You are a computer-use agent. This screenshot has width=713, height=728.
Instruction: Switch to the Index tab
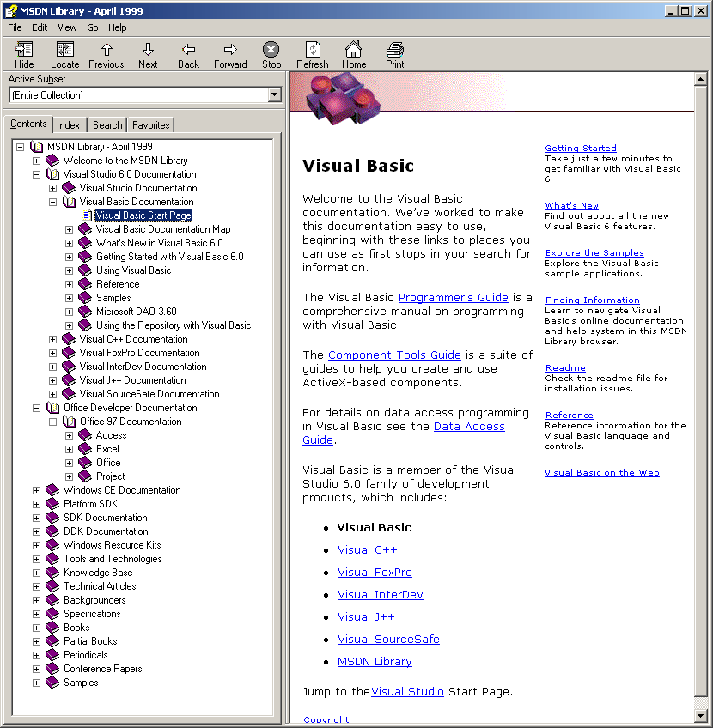pyautogui.click(x=68, y=124)
